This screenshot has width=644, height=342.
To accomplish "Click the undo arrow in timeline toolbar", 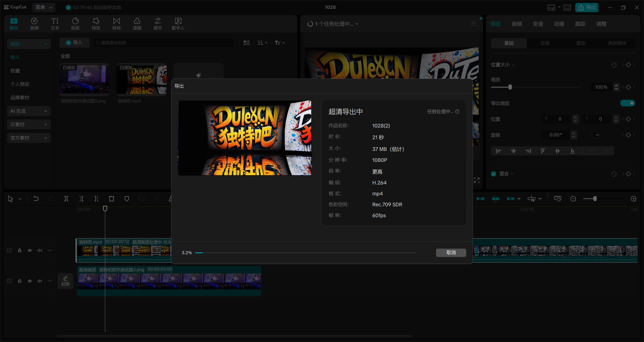I will coord(36,199).
